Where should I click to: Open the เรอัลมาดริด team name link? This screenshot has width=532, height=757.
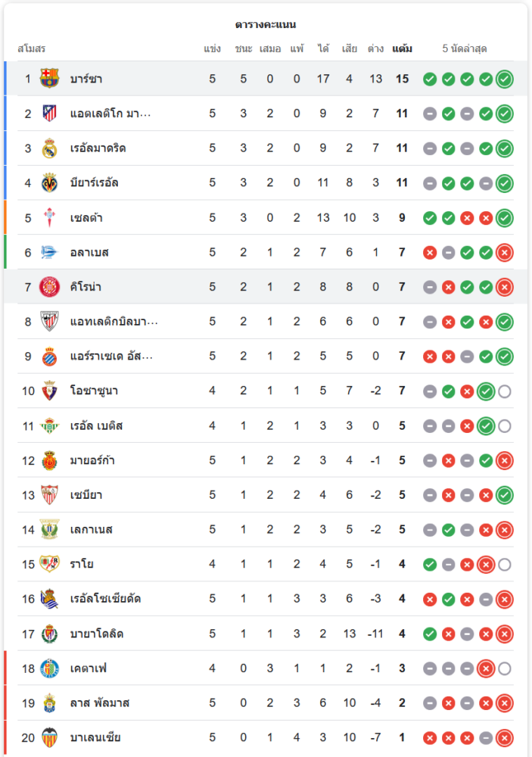[x=98, y=148]
